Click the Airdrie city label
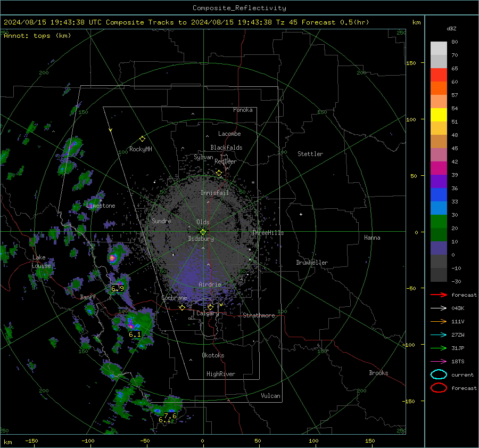 coord(210,284)
